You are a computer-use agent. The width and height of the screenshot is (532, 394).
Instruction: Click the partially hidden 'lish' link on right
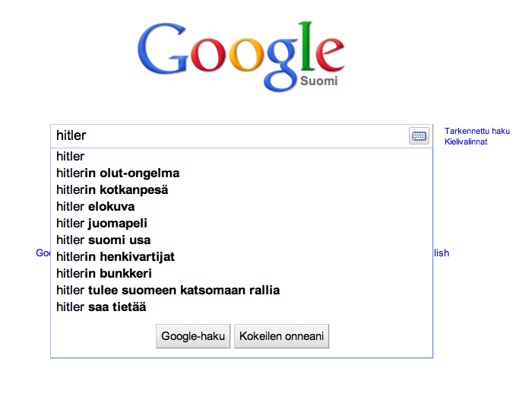tap(442, 253)
